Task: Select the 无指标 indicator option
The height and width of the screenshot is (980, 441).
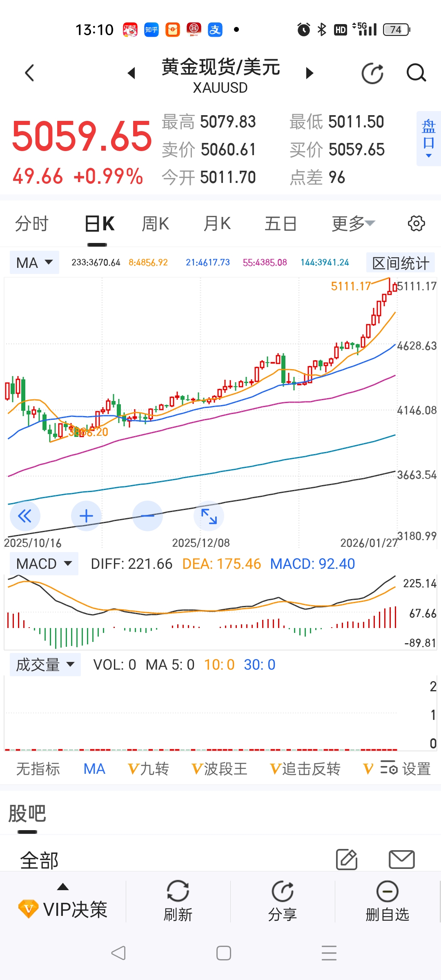Action: click(38, 769)
